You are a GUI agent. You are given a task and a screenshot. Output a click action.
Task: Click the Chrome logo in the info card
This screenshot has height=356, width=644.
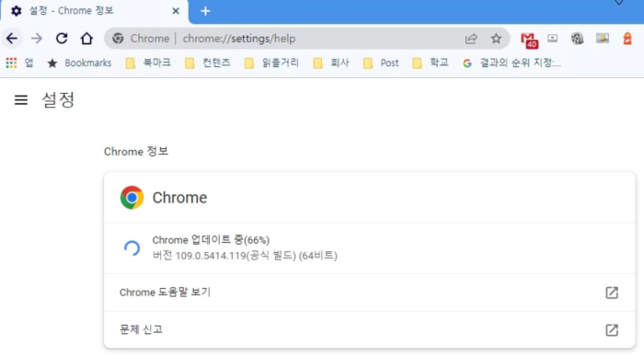[132, 198]
